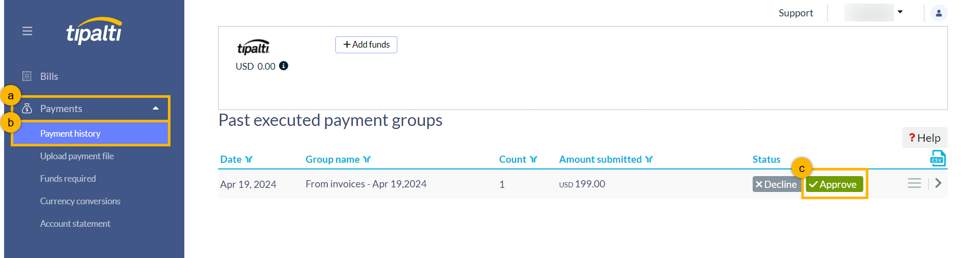Open Upload payment file menu item
Screen dimensions: 980x258
(x=77, y=156)
